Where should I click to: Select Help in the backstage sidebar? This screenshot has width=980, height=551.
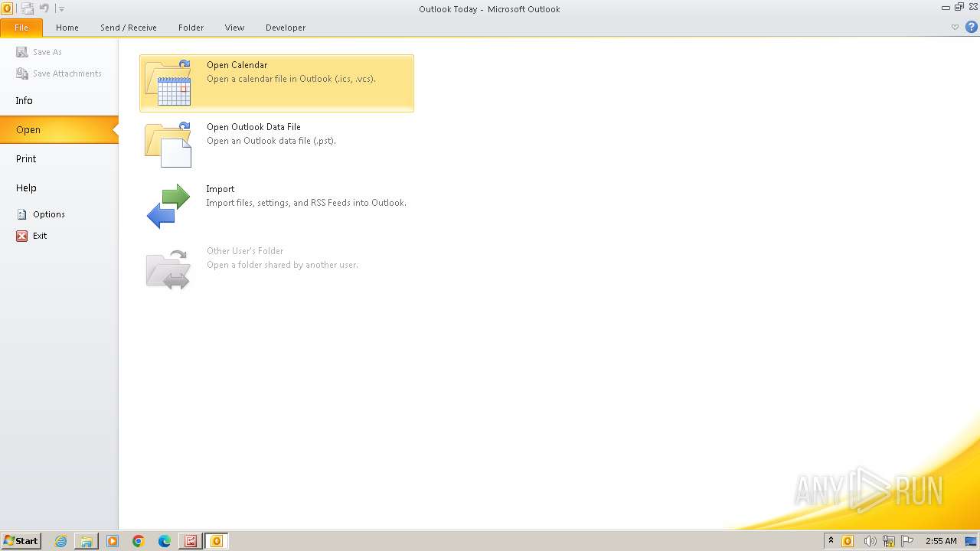tap(59, 187)
